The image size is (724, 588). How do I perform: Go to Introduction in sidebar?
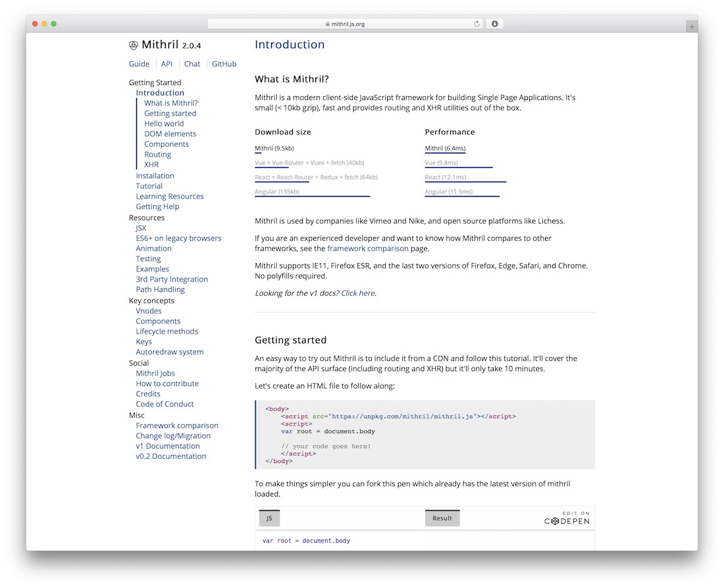[160, 93]
